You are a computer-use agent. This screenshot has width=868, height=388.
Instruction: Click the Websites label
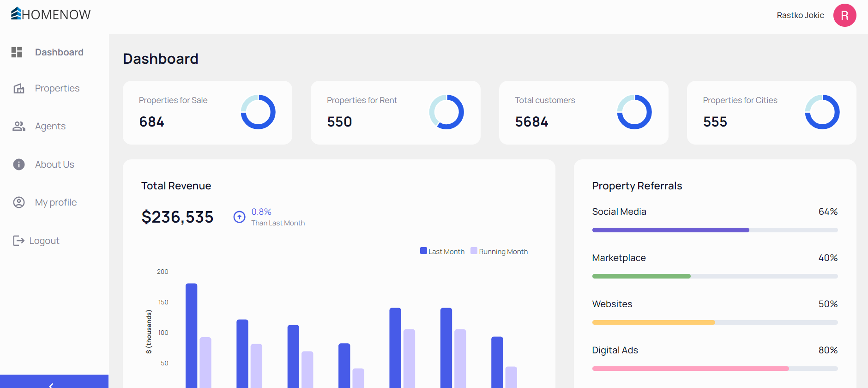click(612, 304)
